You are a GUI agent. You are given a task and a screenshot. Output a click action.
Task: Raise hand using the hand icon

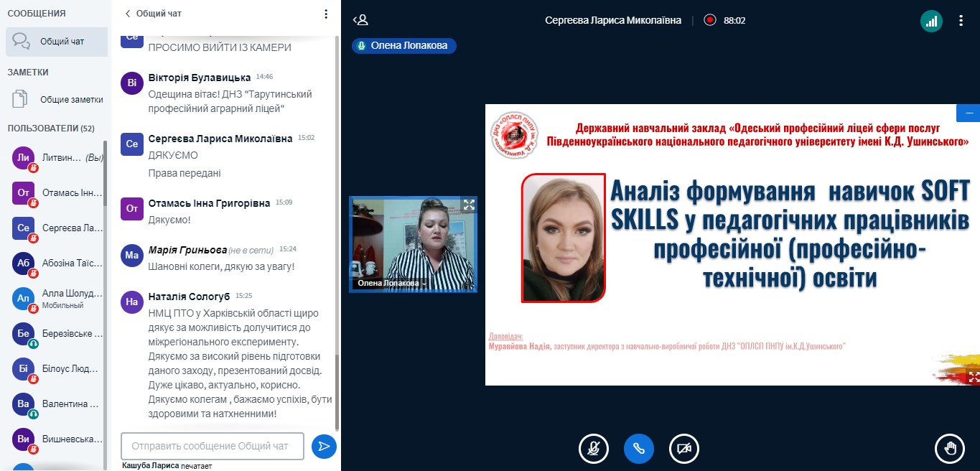(x=950, y=449)
